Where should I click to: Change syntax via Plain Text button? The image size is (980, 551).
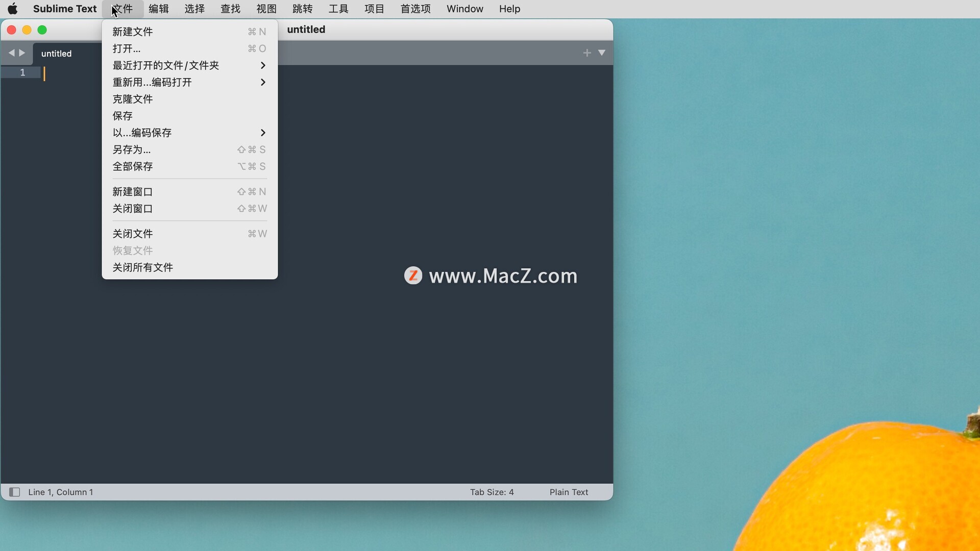point(569,492)
